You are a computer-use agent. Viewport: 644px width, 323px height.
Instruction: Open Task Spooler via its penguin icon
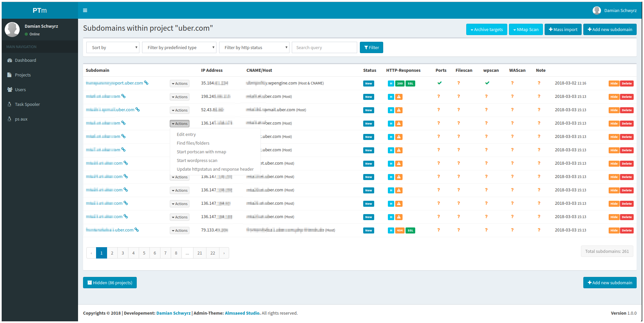(9, 105)
